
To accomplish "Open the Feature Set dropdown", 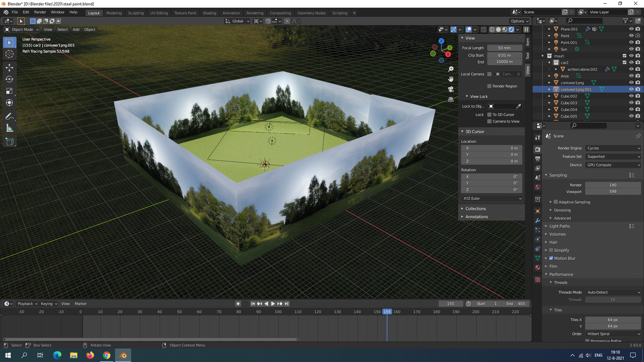I will pos(613,156).
